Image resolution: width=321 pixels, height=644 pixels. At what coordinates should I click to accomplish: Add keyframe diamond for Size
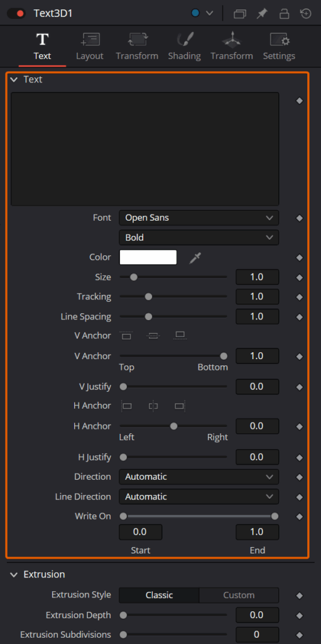(x=299, y=277)
